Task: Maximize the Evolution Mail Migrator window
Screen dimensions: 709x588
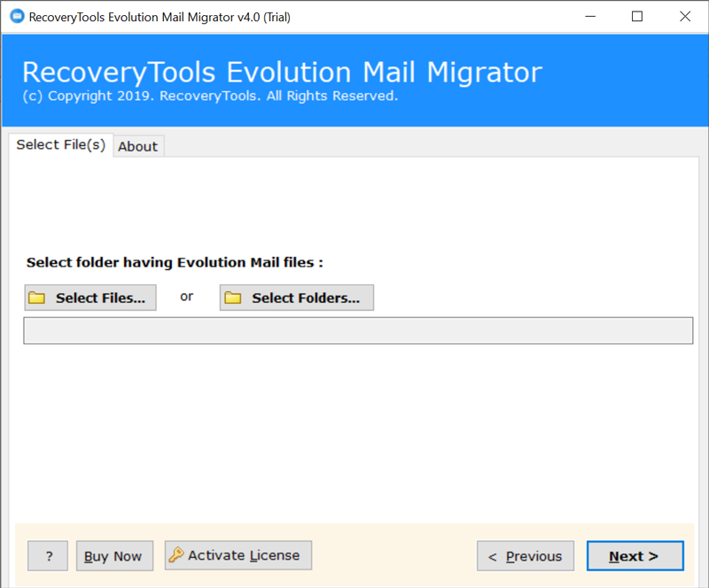Action: click(x=637, y=17)
